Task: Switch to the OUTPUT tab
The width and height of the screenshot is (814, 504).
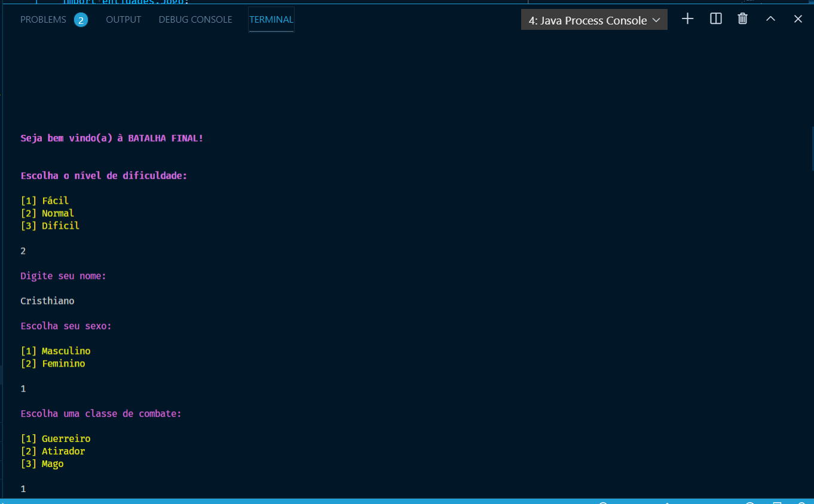Action: [123, 19]
